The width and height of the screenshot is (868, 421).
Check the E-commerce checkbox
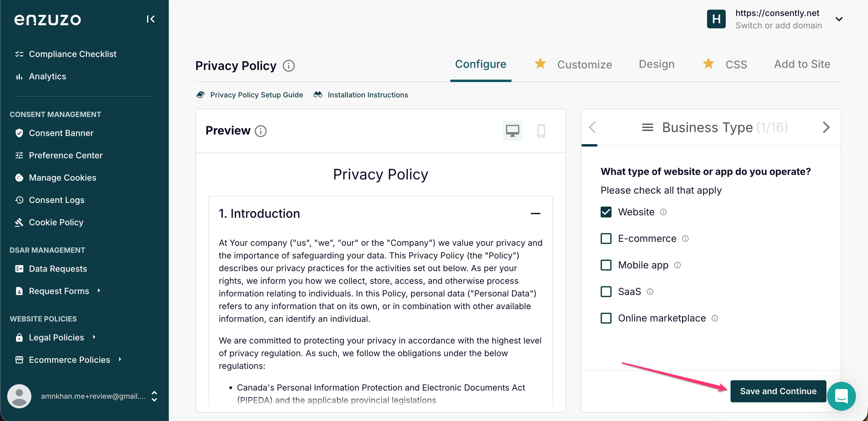(x=606, y=239)
